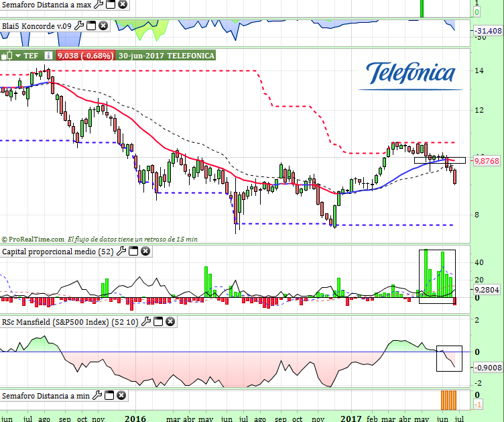504x422 pixels.
Task: Click the candlestick chart style icon near TEF
Action: 7,56
